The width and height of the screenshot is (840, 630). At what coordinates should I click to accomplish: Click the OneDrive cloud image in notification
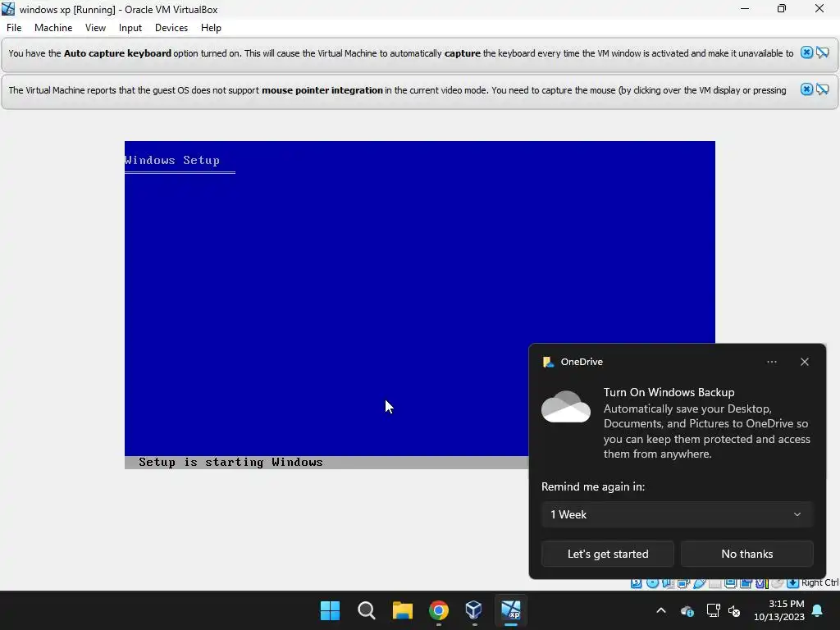(x=566, y=407)
